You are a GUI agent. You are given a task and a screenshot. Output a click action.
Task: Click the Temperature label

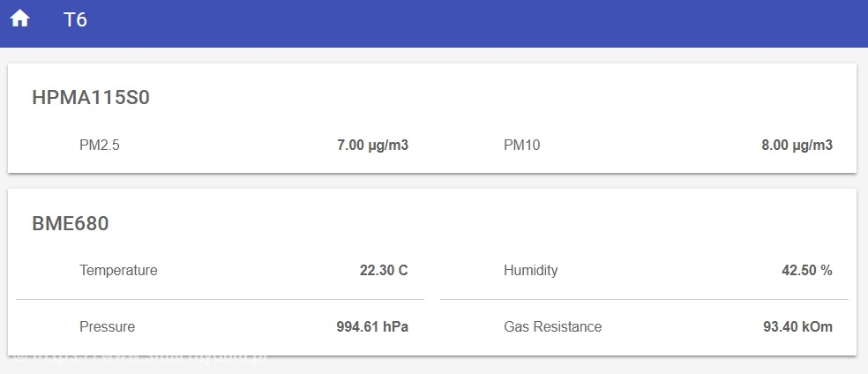118,271
